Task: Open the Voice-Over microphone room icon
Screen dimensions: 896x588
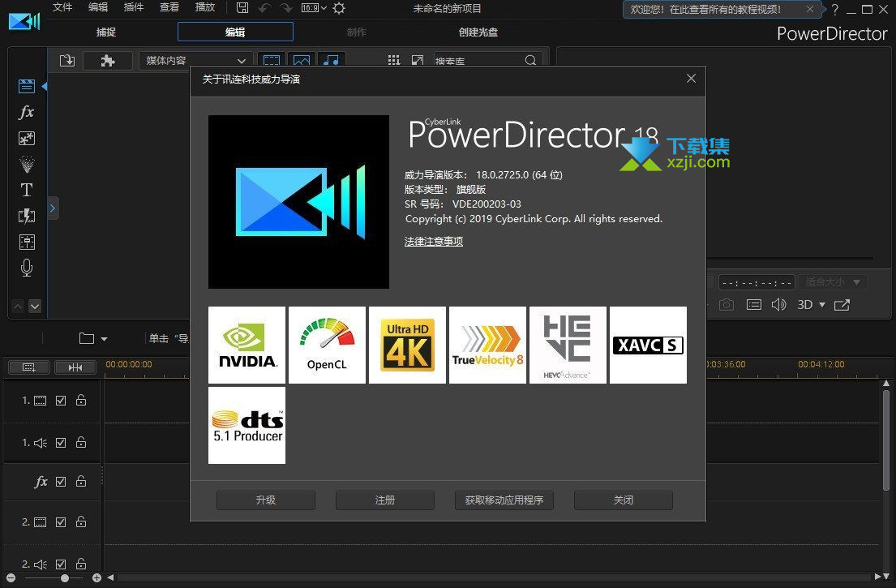Action: [26, 268]
